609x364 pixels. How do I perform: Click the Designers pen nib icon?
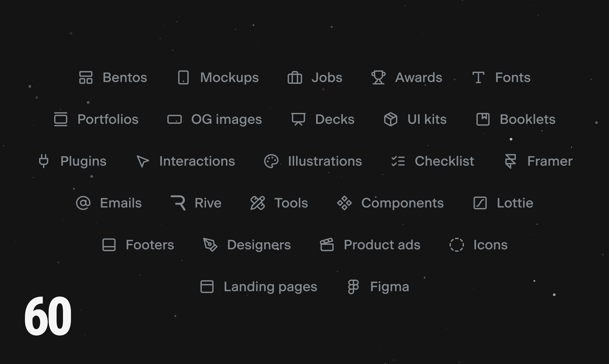210,245
